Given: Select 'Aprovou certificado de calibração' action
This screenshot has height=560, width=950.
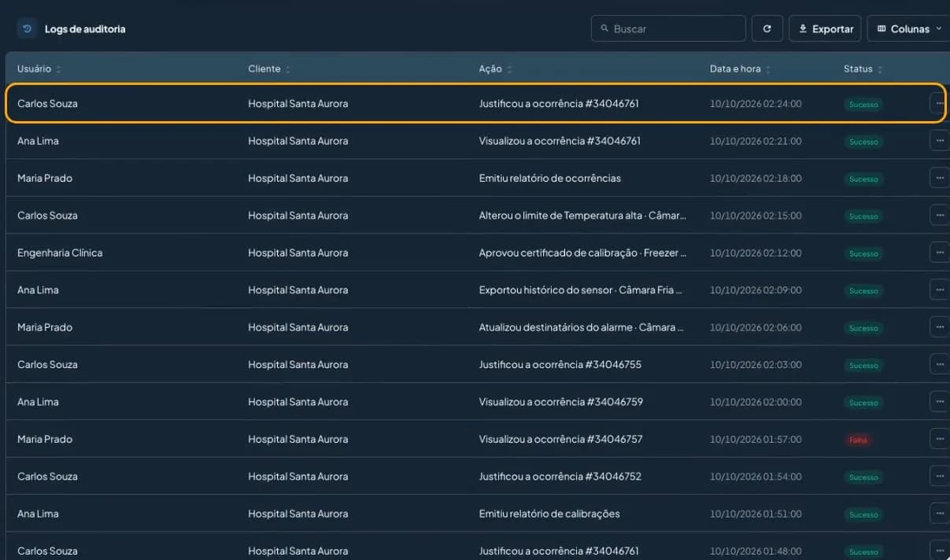Looking at the screenshot, I should pos(582,252).
